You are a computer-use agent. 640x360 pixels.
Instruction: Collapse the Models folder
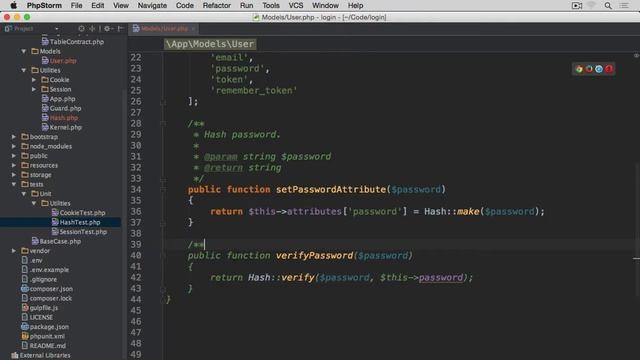pyautogui.click(x=24, y=51)
